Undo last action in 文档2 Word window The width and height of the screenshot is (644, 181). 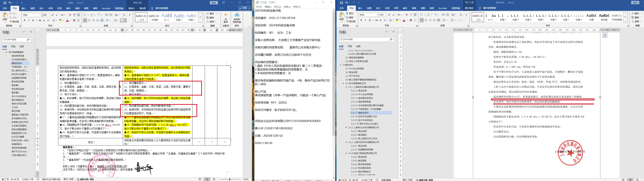point(10,3)
